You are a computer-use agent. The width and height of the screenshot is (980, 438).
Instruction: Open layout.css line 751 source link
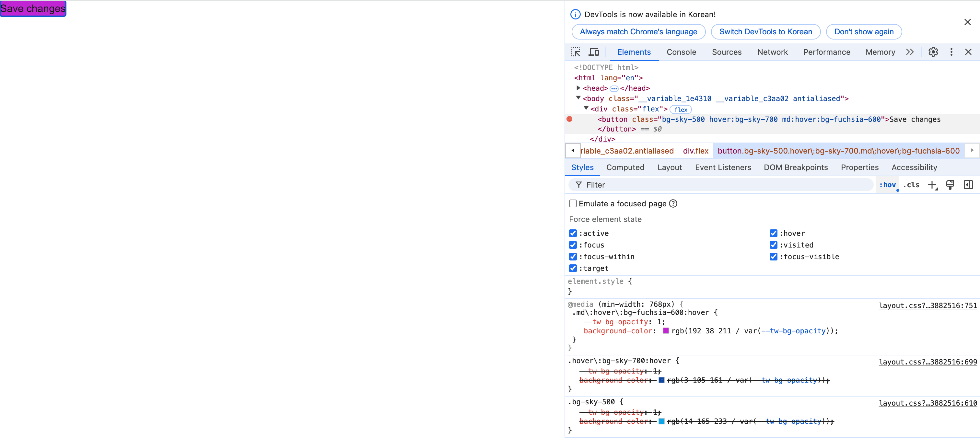tap(927, 305)
